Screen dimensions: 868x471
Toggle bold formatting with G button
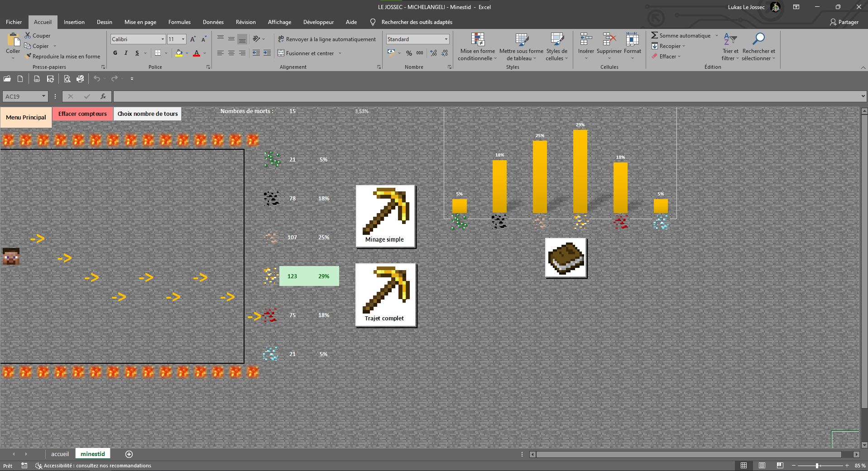(x=115, y=53)
